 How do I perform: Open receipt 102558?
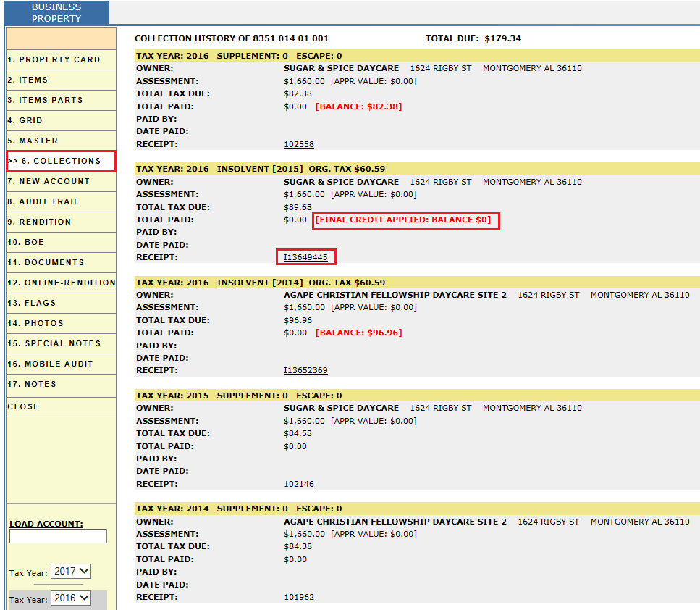pos(299,144)
